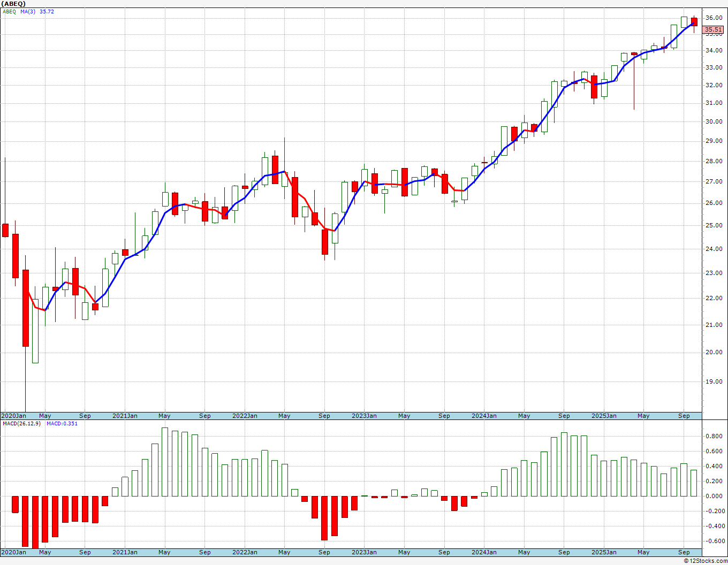Click the 2022Jan marker on the lower MACD axis

245,552
